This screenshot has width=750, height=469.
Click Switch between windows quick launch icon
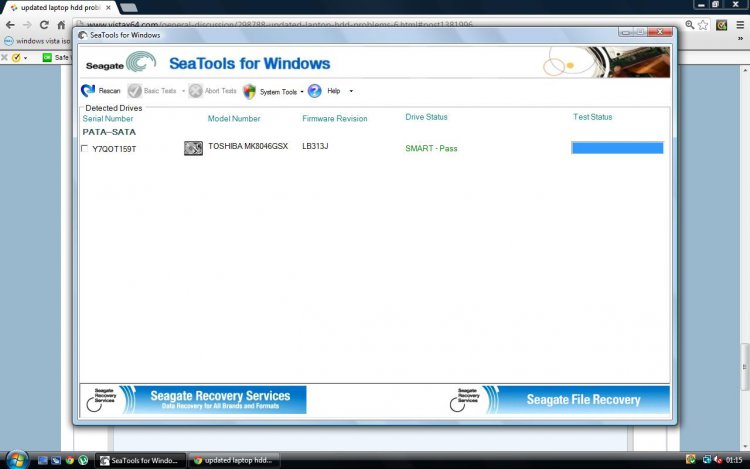click(x=56, y=460)
